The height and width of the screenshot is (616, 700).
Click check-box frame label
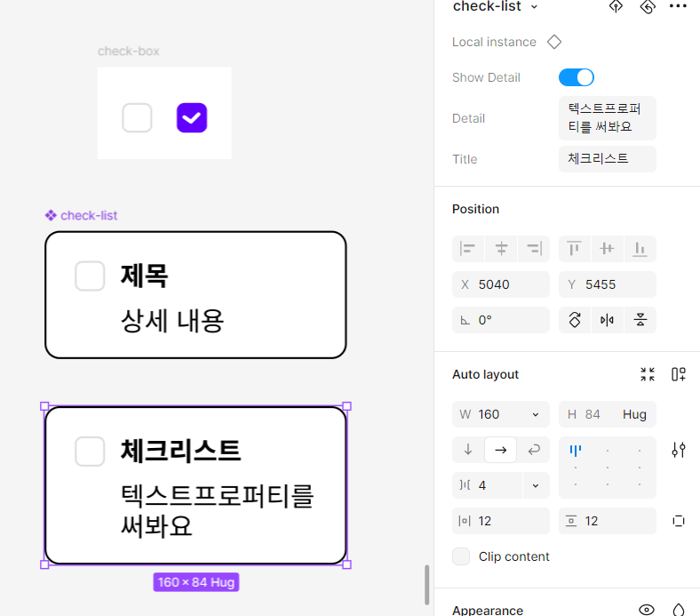129,51
